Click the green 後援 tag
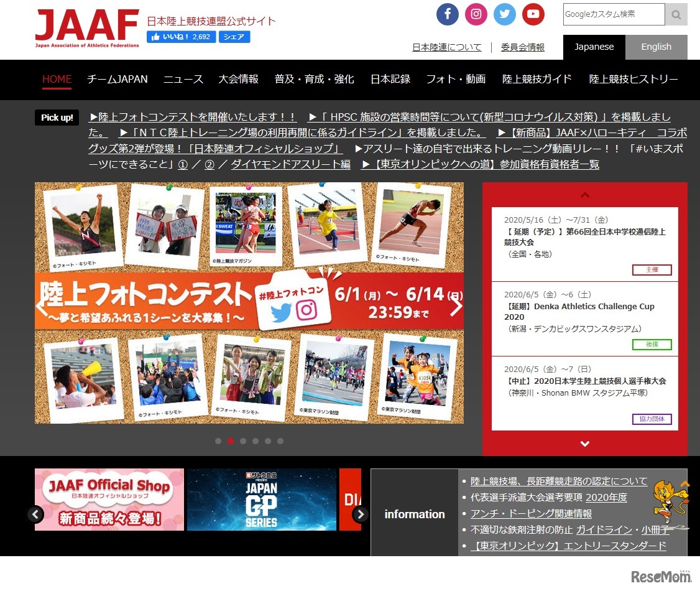Viewport: 700px width, 591px height. [652, 345]
